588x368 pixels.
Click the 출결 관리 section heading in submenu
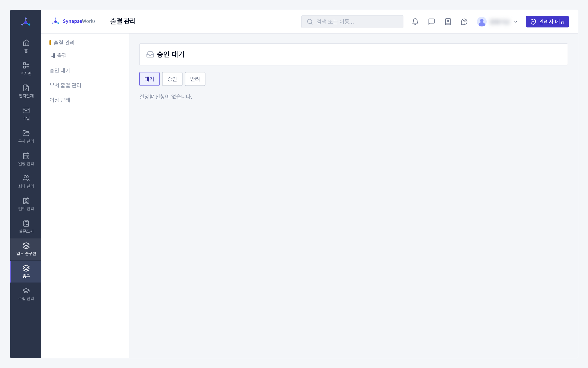[x=64, y=43]
